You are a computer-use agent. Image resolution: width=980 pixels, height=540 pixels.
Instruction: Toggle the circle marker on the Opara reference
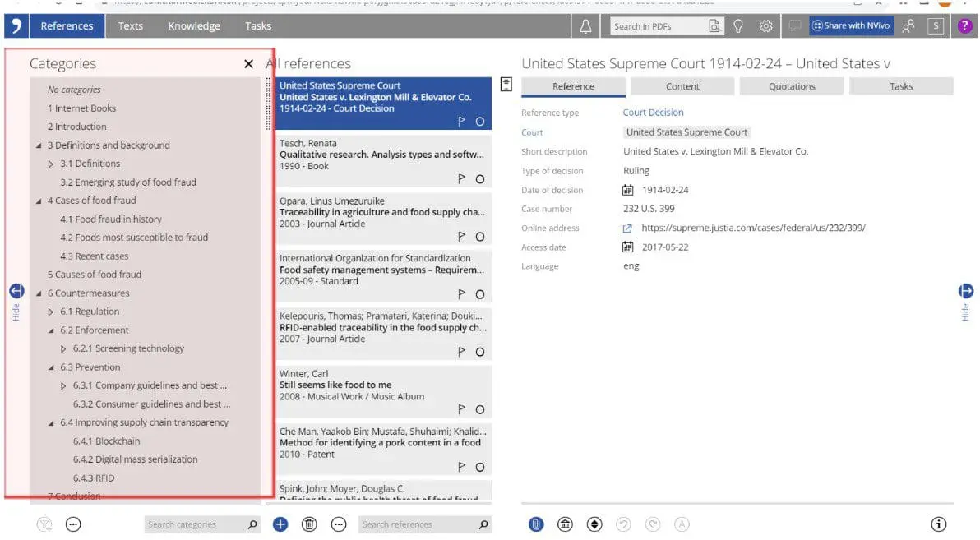tap(481, 236)
